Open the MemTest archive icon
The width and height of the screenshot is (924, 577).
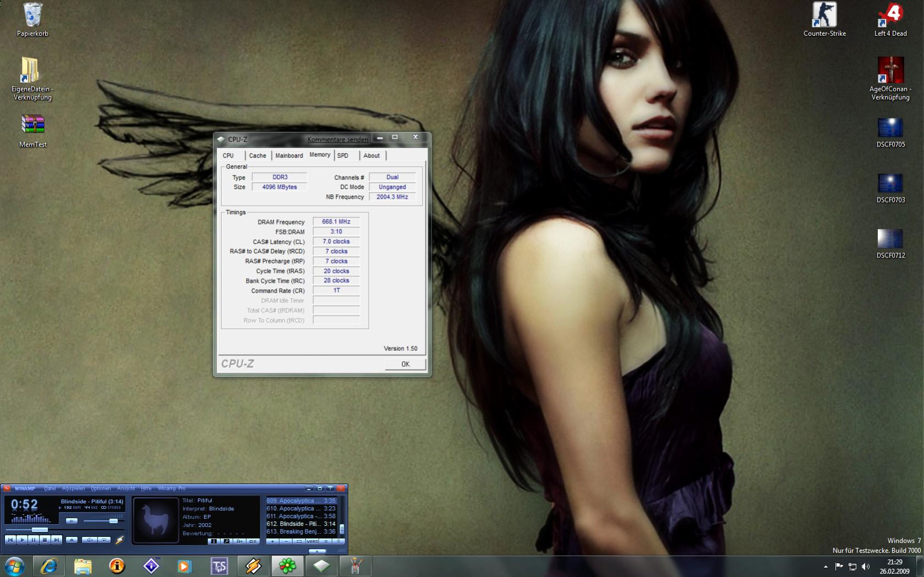coord(32,131)
